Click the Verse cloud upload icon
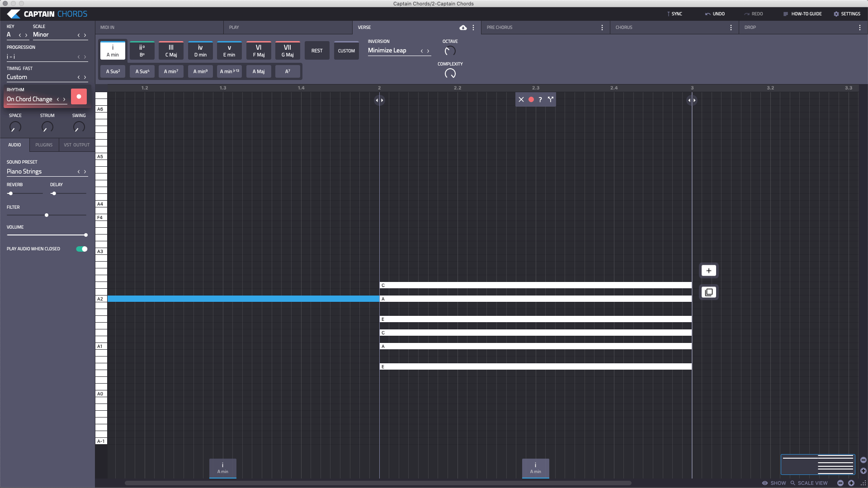This screenshot has width=868, height=488. point(463,28)
